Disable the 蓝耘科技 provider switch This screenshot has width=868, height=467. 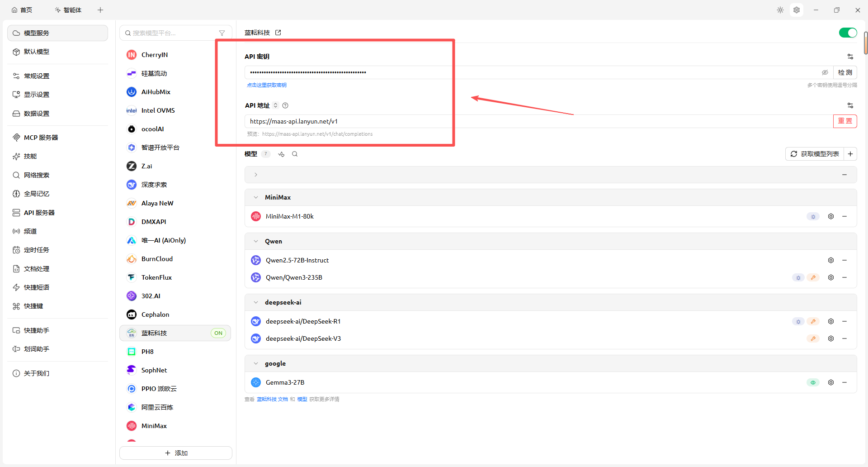(x=848, y=33)
